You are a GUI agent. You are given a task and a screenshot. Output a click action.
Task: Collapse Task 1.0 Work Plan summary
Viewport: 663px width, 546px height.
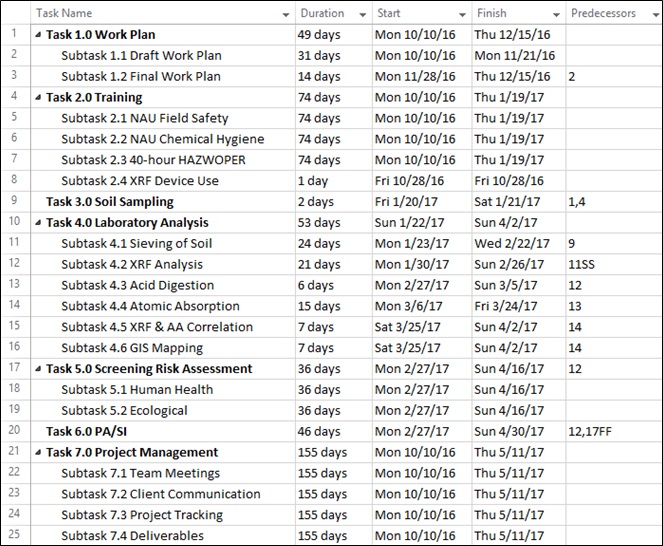click(x=38, y=35)
